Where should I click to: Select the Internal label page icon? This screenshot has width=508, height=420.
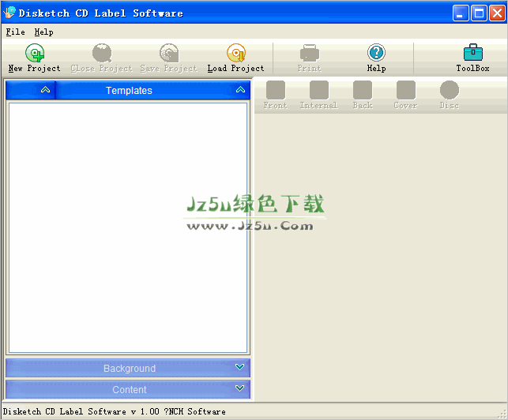point(319,90)
